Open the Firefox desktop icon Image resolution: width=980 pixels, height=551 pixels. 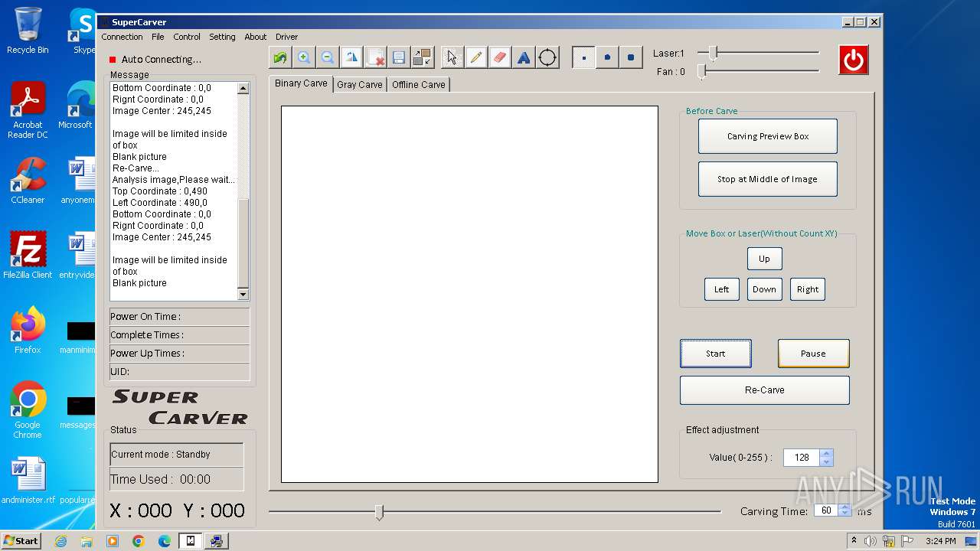[x=28, y=331]
